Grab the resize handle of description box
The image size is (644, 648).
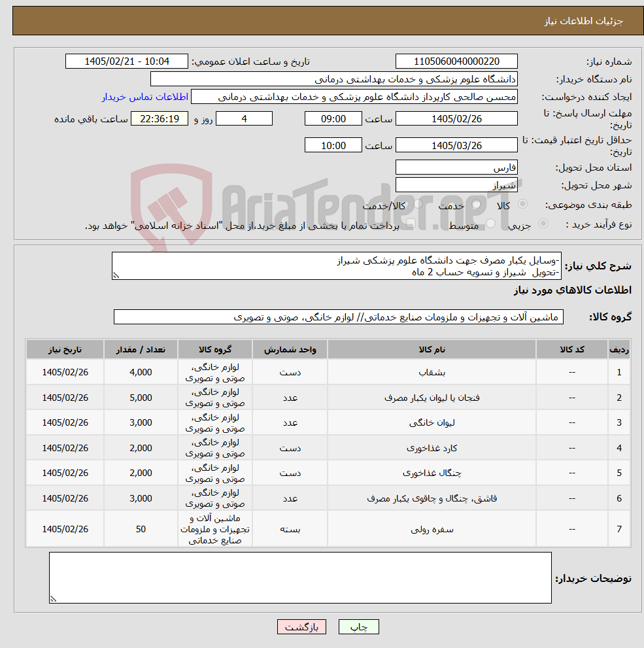pos(116,275)
